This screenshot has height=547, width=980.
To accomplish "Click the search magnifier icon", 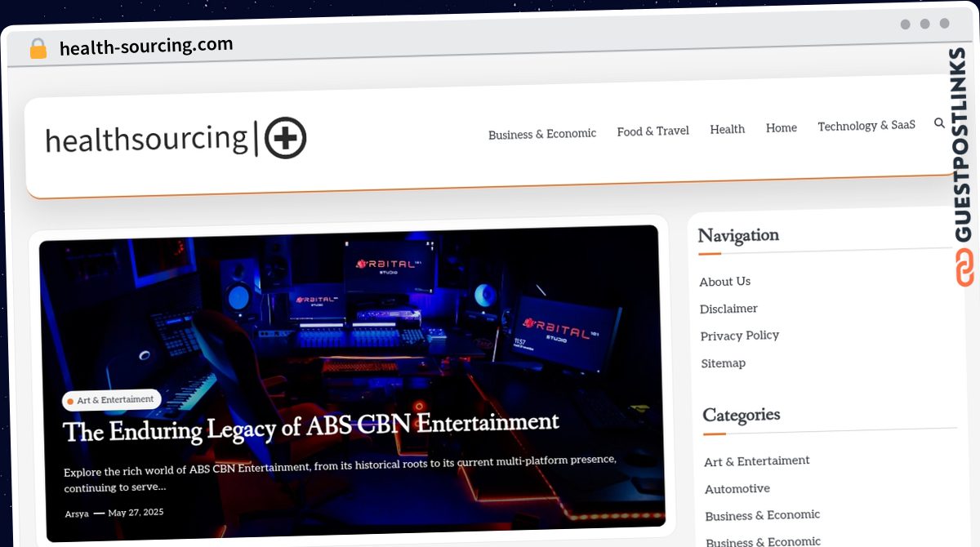I will pyautogui.click(x=939, y=123).
